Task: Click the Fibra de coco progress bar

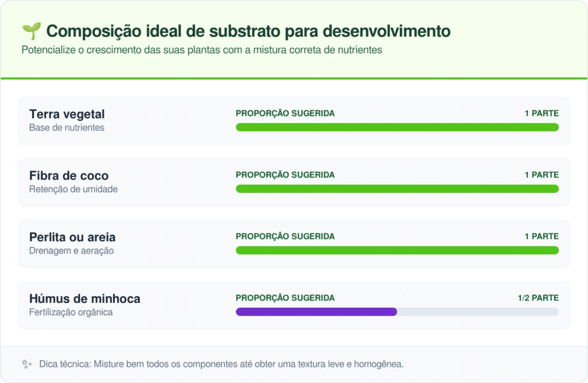Action: tap(397, 189)
